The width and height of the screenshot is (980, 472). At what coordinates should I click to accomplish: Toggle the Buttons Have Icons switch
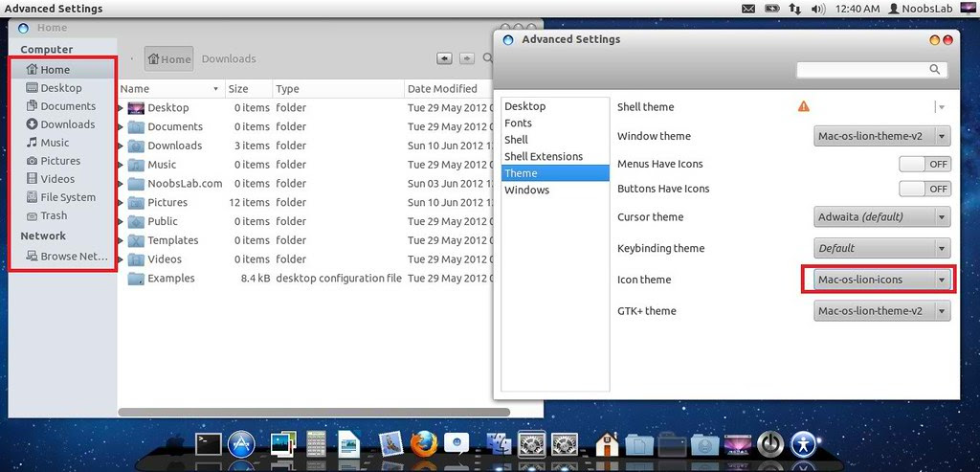(925, 189)
